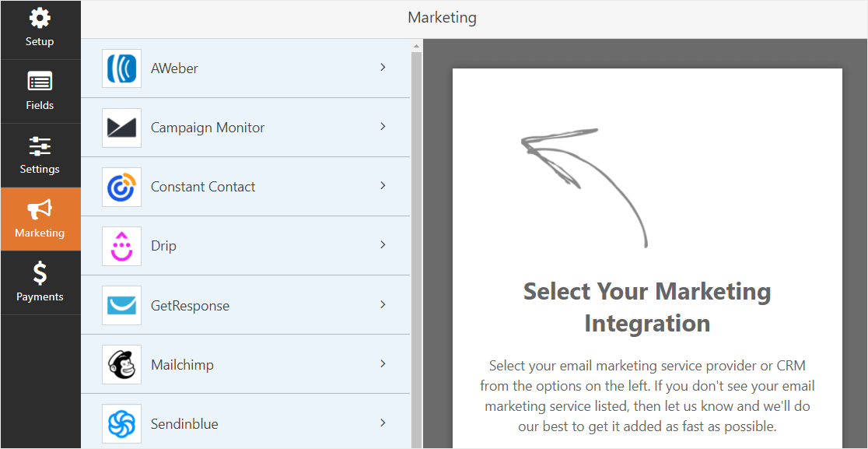Click the integrations list scrollbar
Image resolution: width=868 pixels, height=449 pixels.
tap(416, 233)
